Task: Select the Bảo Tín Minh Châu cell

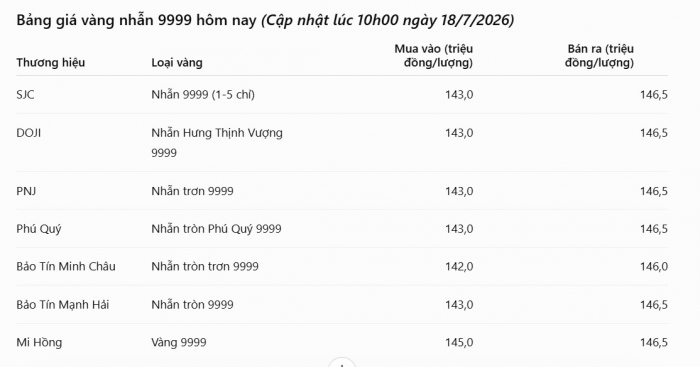Action: [66, 267]
